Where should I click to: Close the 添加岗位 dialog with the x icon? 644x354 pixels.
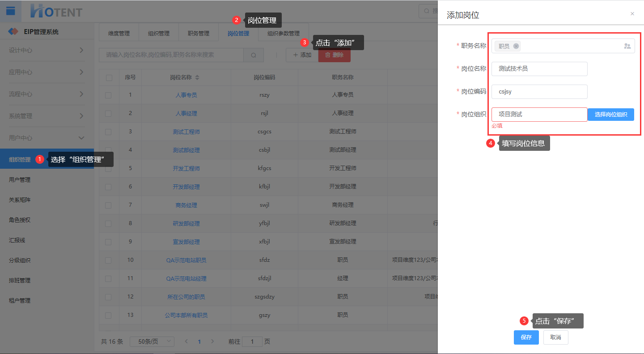tap(632, 14)
